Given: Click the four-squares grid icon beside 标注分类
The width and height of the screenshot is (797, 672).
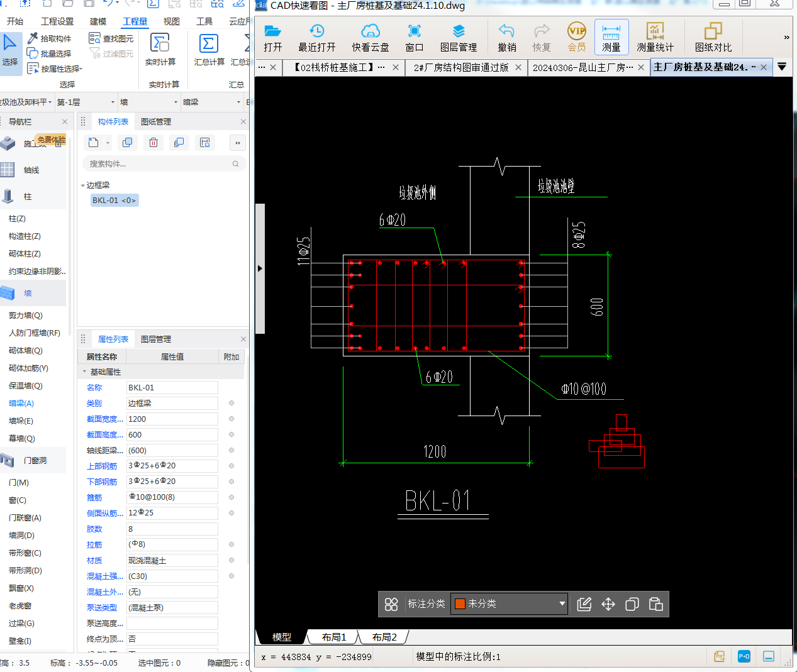Looking at the screenshot, I should pos(391,604).
